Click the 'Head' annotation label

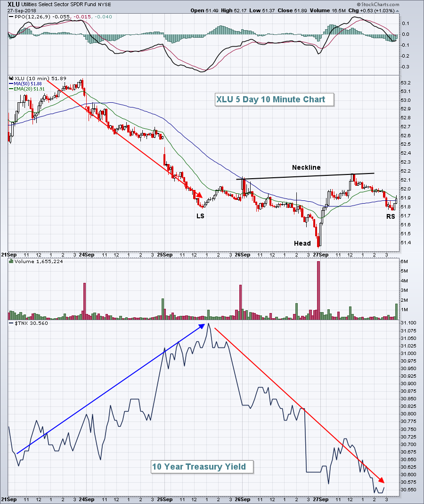coord(302,243)
